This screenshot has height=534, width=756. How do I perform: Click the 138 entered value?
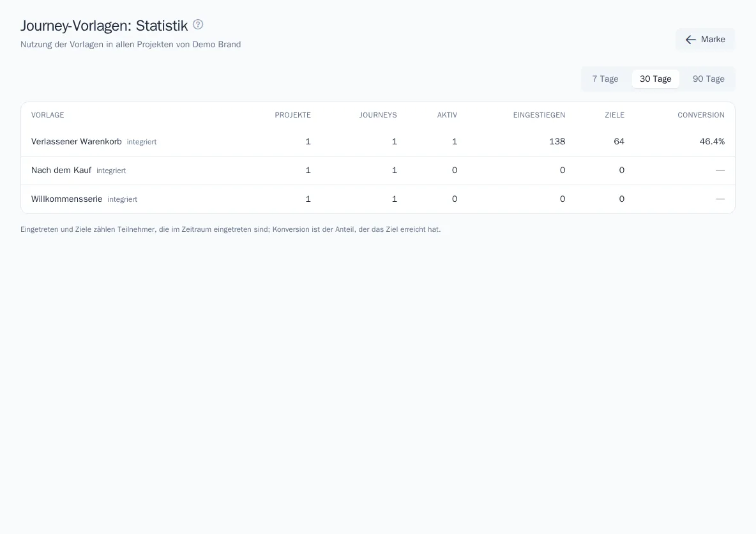tap(557, 141)
